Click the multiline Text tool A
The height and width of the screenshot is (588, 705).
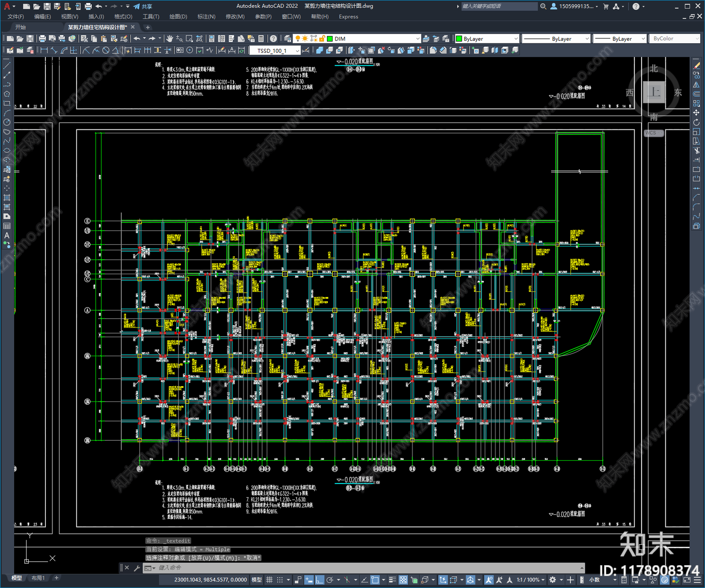[x=7, y=235]
